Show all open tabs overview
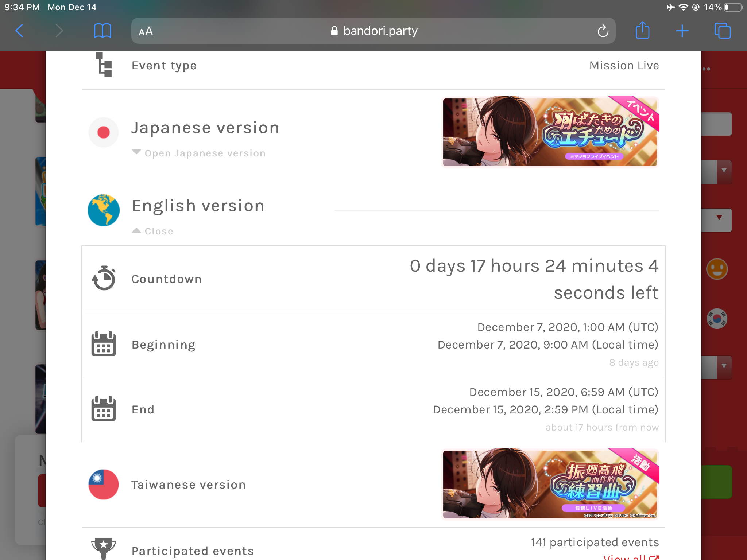This screenshot has height=560, width=747. pyautogui.click(x=722, y=31)
